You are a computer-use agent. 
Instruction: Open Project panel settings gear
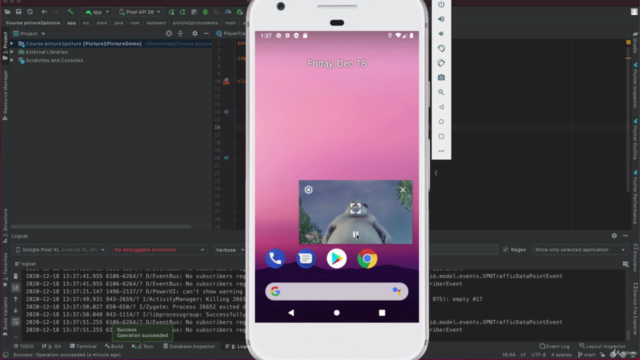[x=195, y=33]
